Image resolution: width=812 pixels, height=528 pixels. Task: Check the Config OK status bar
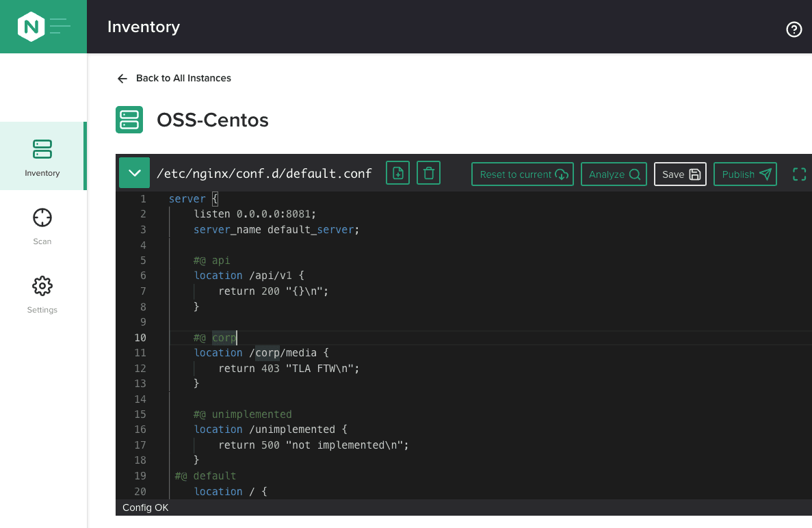coord(145,507)
